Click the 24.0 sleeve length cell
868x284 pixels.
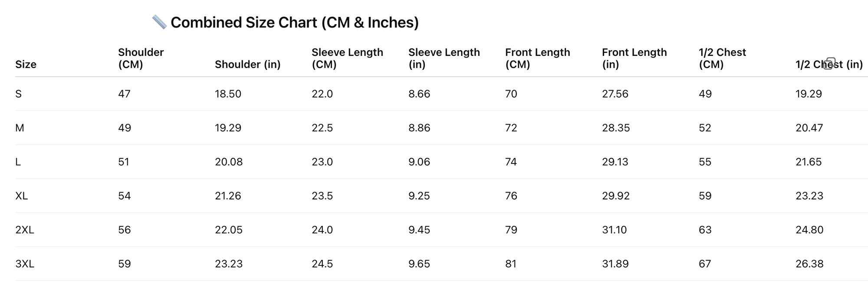tap(322, 230)
